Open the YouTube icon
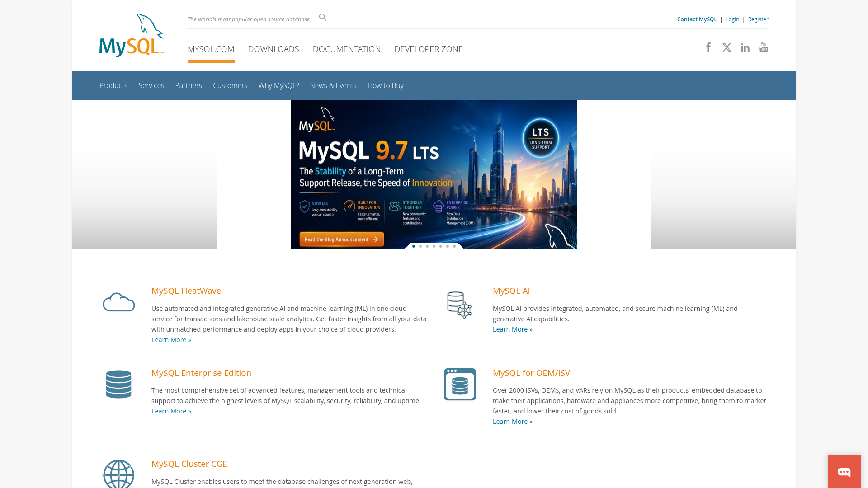 pos(764,47)
